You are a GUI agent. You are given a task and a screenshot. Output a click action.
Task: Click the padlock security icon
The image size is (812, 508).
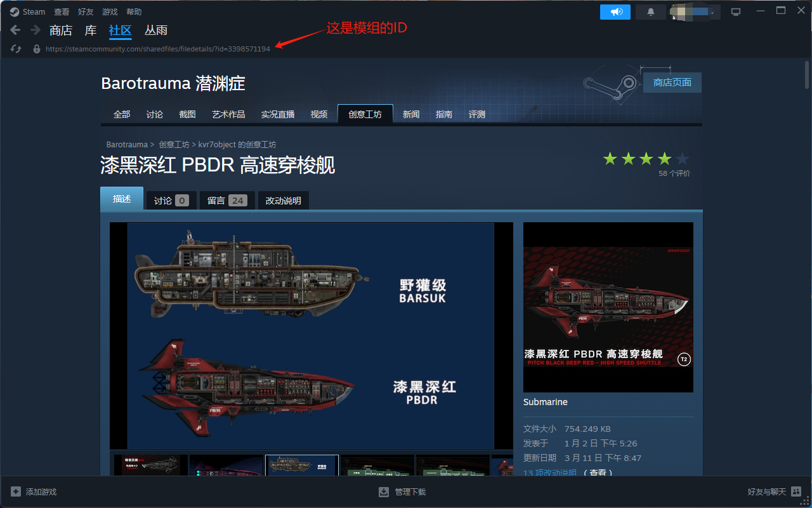[37, 49]
